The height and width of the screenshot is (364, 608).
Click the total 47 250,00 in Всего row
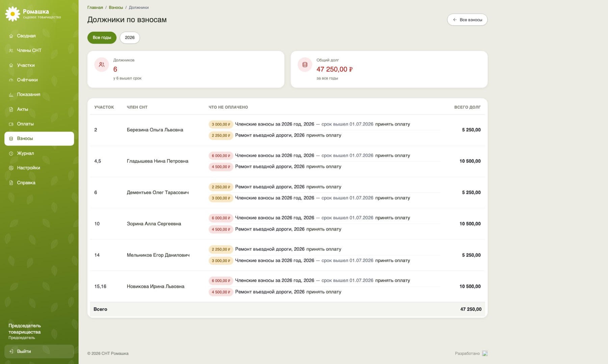pyautogui.click(x=471, y=309)
